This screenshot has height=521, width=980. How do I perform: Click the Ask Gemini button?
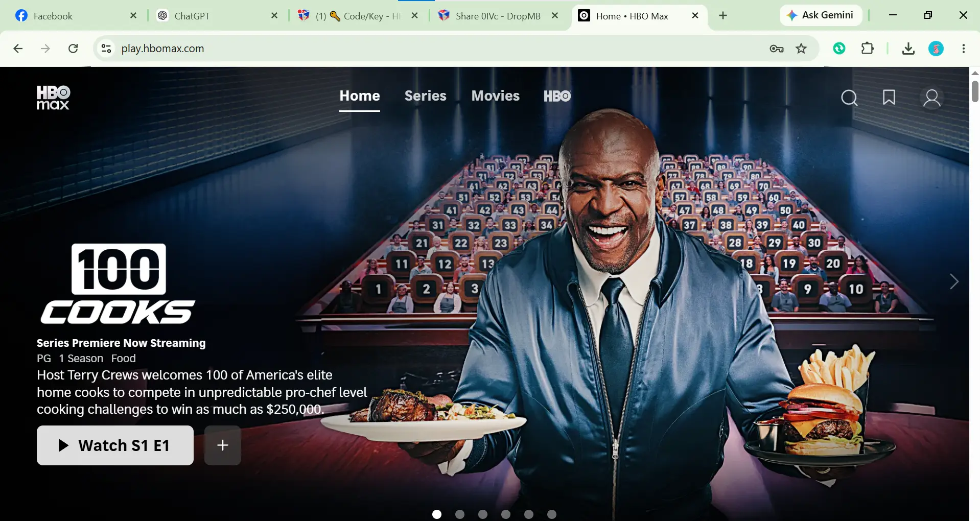pos(821,15)
